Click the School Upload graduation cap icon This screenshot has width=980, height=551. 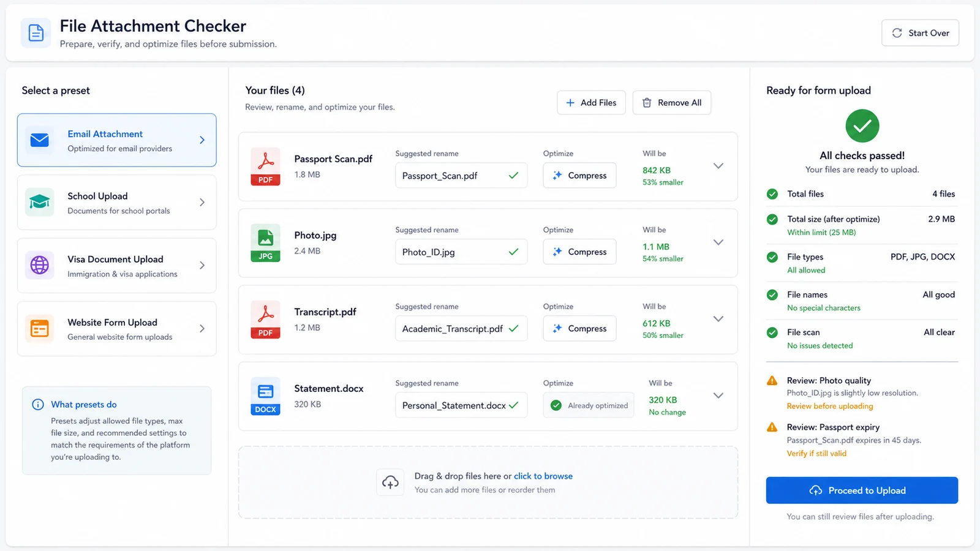[40, 202]
